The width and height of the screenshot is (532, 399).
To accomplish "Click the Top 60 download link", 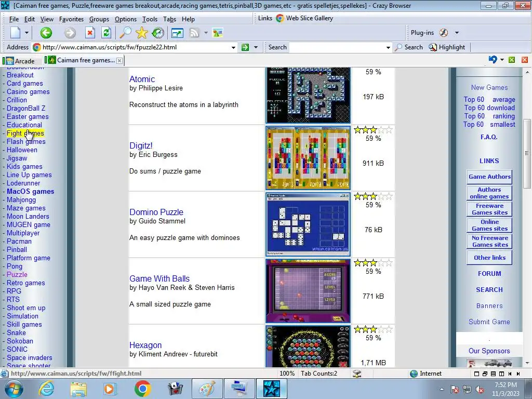I will click(489, 108).
